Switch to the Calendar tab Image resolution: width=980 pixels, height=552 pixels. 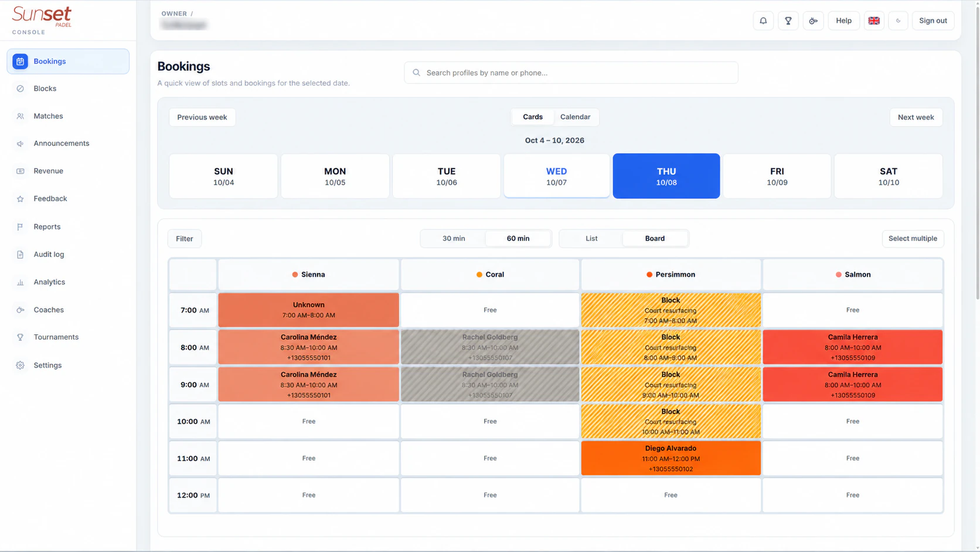point(575,117)
